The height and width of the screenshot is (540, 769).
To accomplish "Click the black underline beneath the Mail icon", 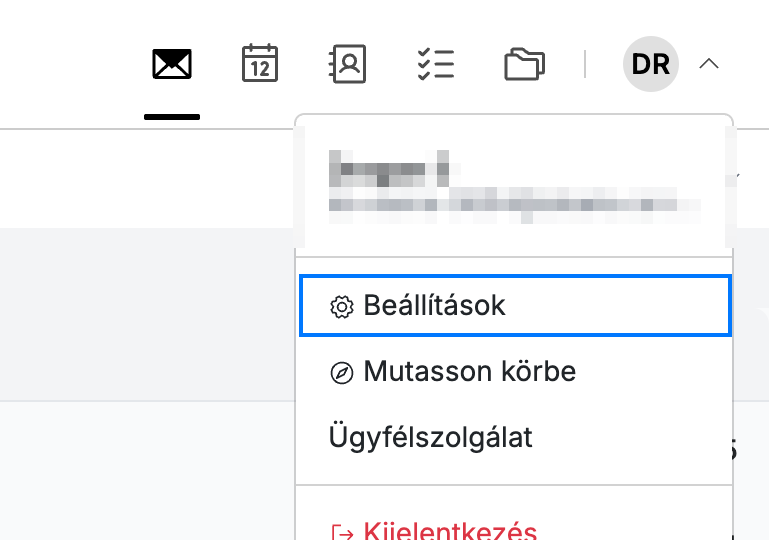I will click(x=172, y=117).
